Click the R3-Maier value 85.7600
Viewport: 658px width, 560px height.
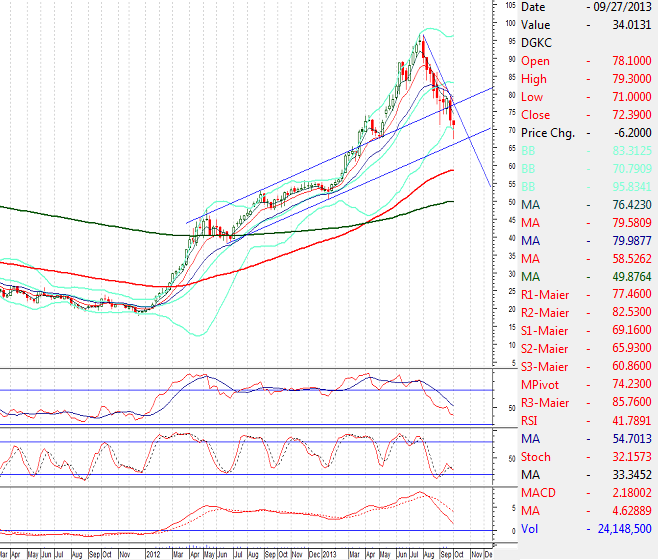628,402
